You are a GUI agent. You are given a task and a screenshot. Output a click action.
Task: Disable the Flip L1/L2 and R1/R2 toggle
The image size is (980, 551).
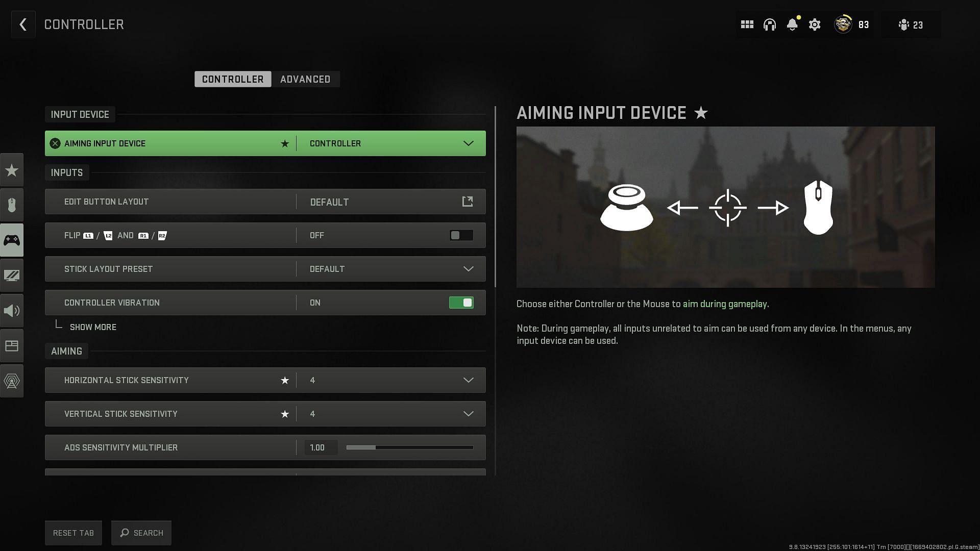(x=461, y=235)
